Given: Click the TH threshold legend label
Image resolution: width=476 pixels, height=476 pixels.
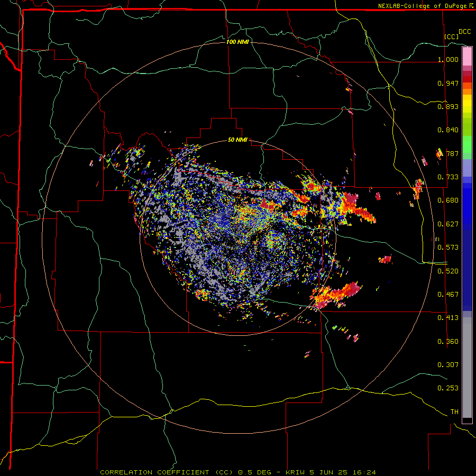Looking at the screenshot, I should pyautogui.click(x=454, y=412).
